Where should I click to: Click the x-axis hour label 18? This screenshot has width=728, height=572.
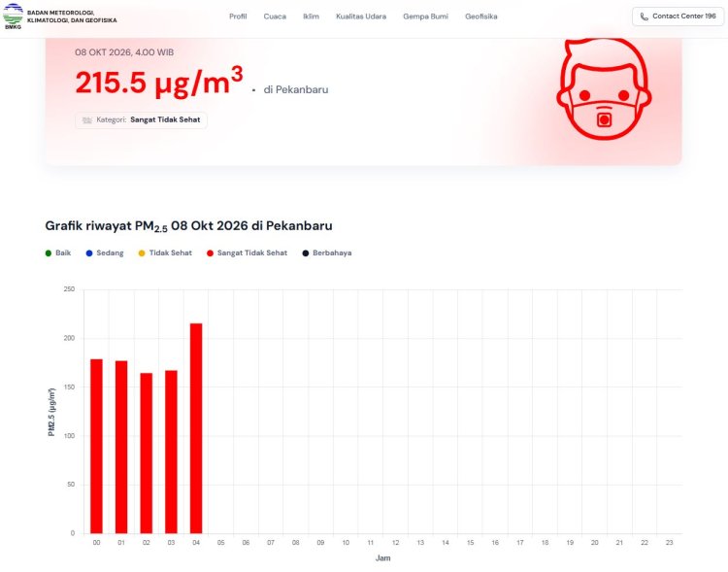tap(546, 542)
